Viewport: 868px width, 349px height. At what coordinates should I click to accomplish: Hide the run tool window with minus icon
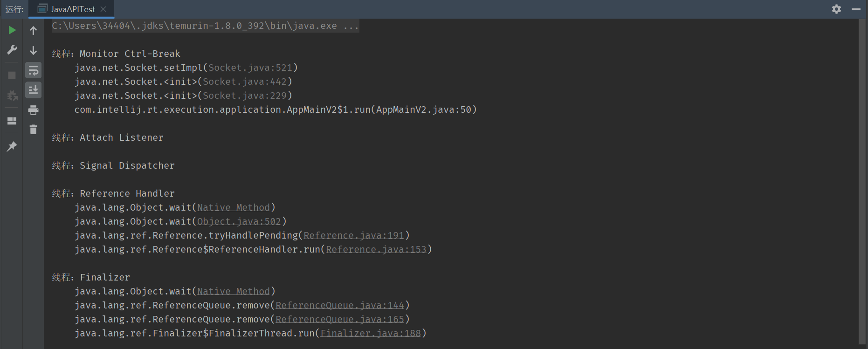point(856,9)
